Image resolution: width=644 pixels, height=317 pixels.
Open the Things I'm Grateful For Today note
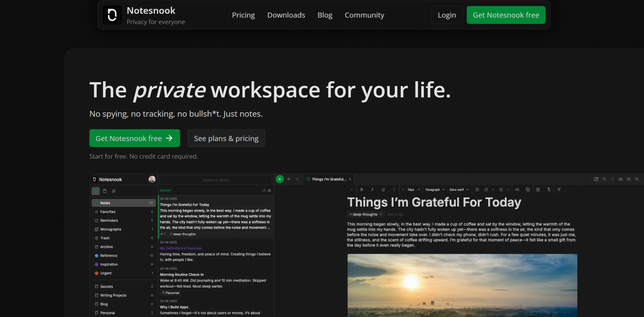[216, 217]
